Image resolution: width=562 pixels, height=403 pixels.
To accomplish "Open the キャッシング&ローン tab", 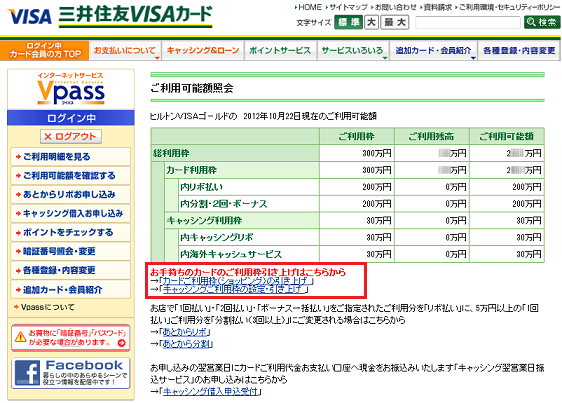I will point(203,51).
